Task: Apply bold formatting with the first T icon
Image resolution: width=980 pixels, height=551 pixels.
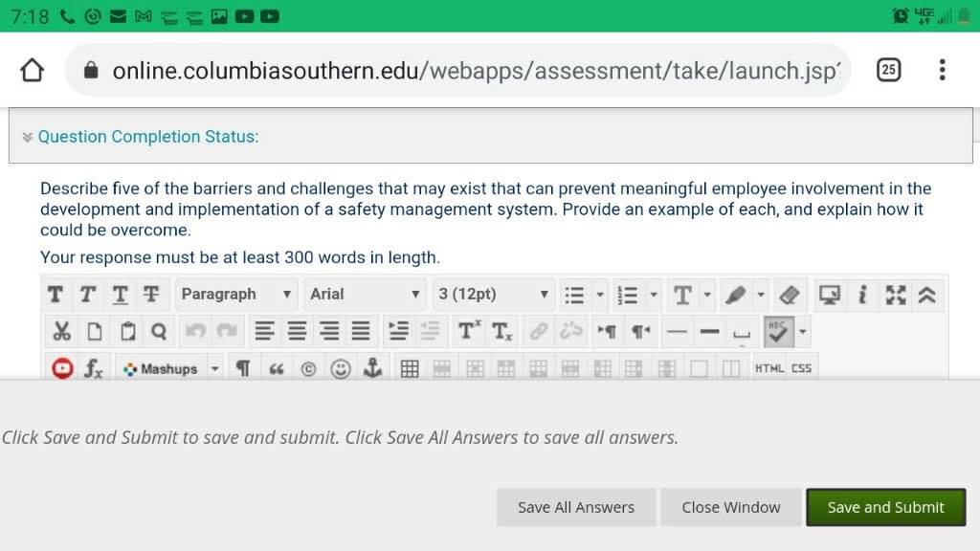Action: [x=56, y=295]
